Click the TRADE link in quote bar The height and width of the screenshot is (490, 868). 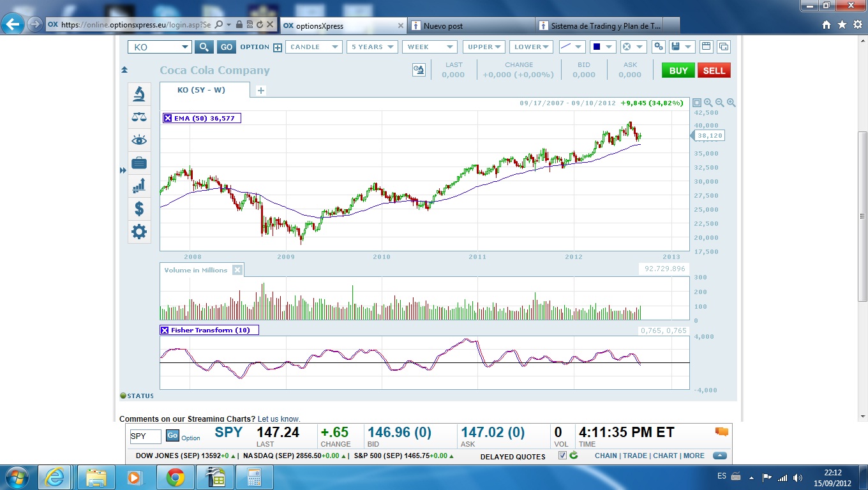tap(635, 456)
